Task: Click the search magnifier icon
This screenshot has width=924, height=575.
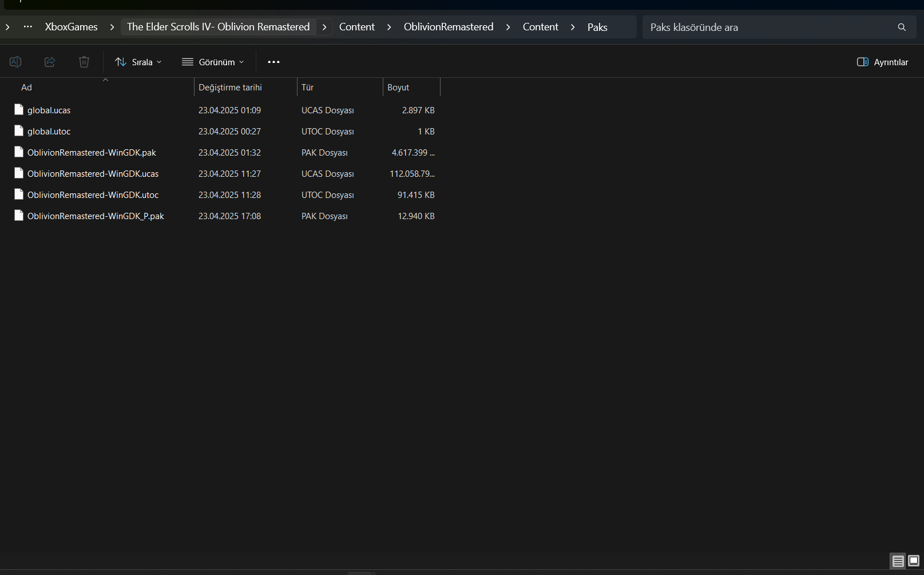Action: tap(902, 27)
